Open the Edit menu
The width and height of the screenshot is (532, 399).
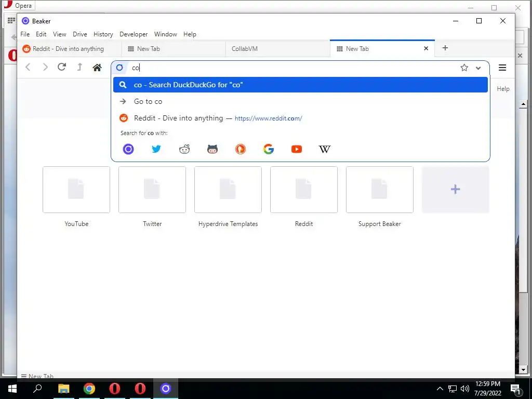coord(41,34)
